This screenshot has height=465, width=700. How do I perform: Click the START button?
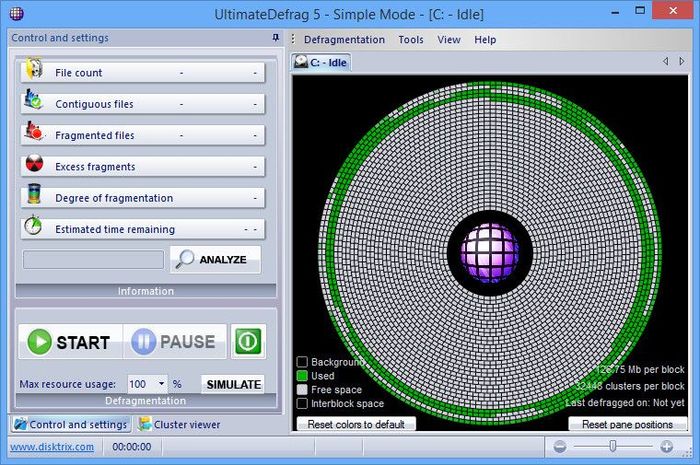[x=70, y=342]
